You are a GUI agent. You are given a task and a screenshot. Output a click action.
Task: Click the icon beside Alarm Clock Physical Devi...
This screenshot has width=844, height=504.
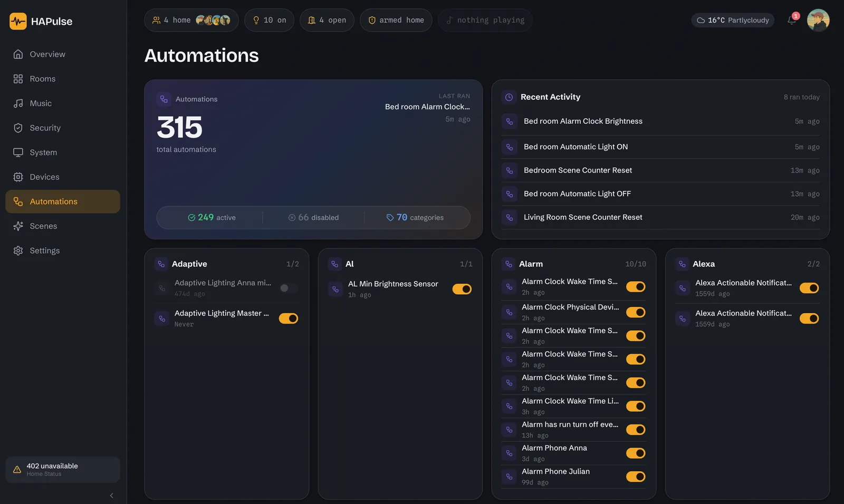pyautogui.click(x=509, y=312)
